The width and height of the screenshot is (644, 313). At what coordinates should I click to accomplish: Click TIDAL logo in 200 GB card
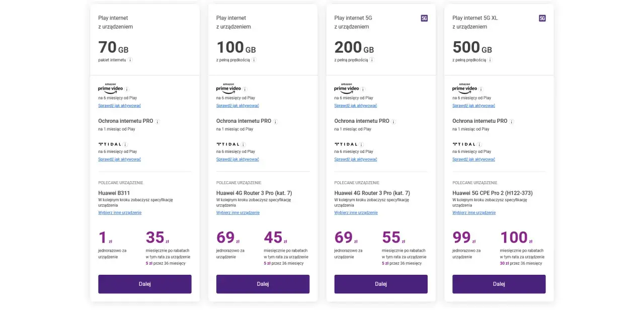tap(346, 144)
